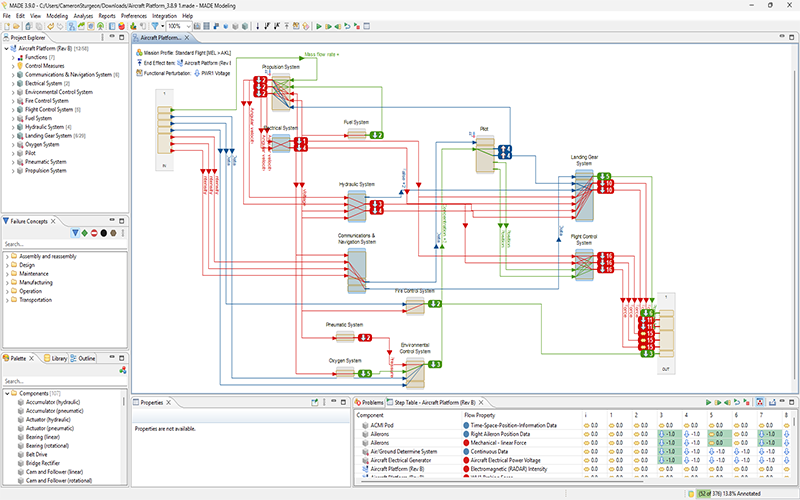Click the Fuel System green badge labeled 2

coord(377,135)
